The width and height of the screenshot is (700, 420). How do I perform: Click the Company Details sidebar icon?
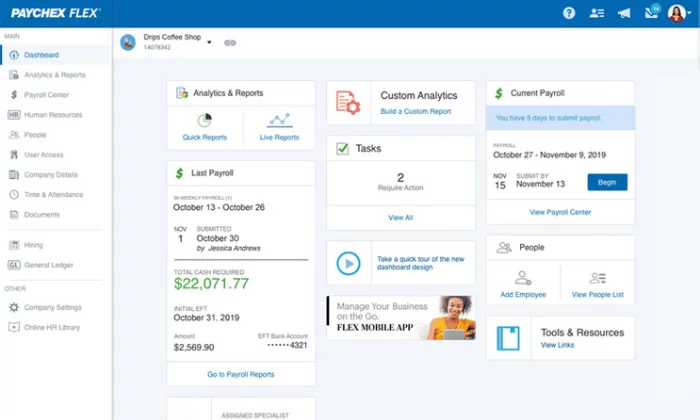pos(14,175)
